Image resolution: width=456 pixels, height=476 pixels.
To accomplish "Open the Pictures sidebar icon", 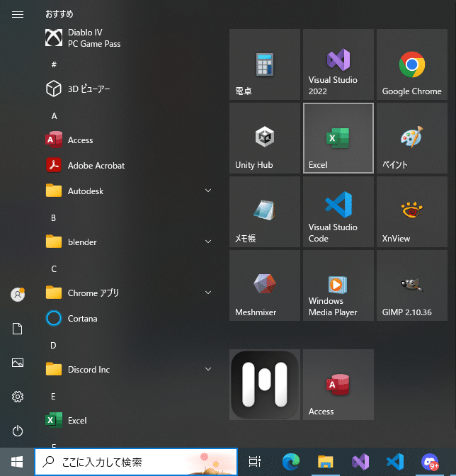I will (x=18, y=363).
